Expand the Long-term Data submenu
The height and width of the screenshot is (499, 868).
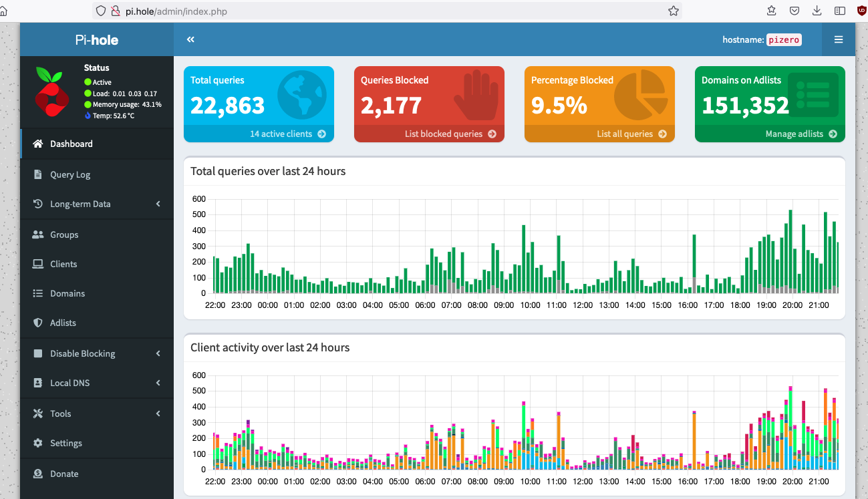(96, 204)
